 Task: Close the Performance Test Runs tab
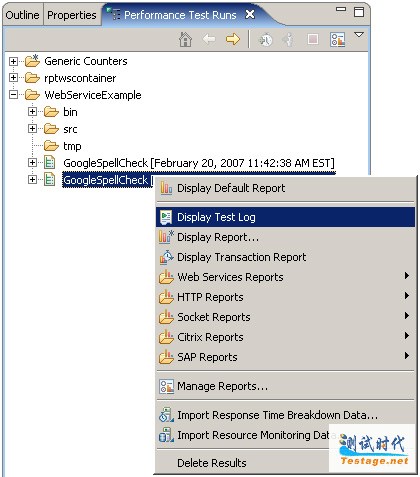(x=250, y=14)
